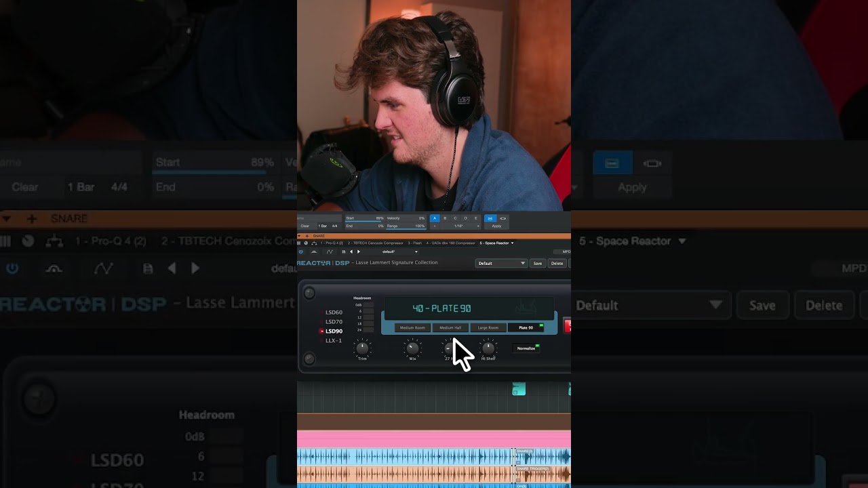Screen dimensions: 868x488
Task: Click the 0dB headroom meter cell
Action: [368, 305]
